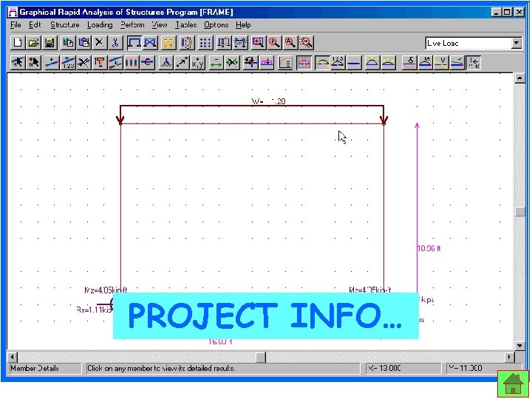532x399 pixels.
Task: Create a new file with the blank page icon
Action: [17, 43]
